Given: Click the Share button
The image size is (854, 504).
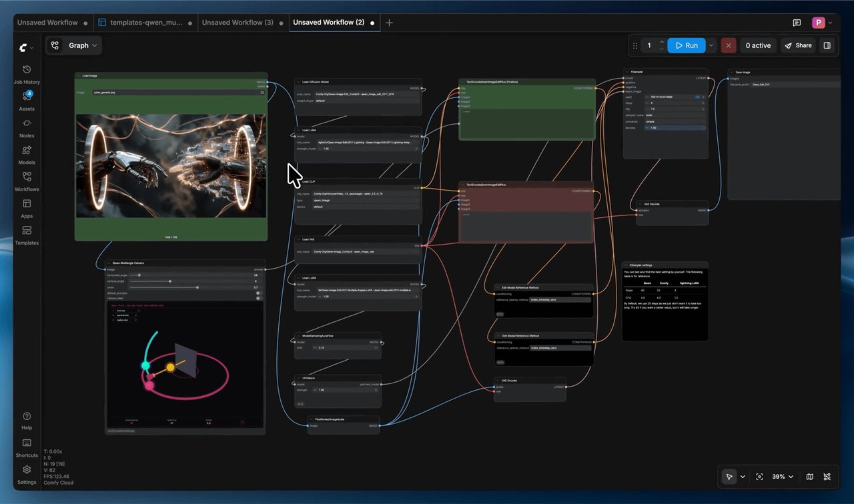Looking at the screenshot, I should tap(798, 45).
